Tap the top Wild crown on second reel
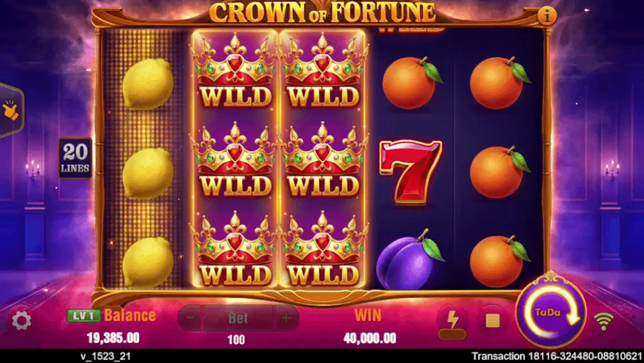Viewport: 644px width, 363px height. point(235,72)
